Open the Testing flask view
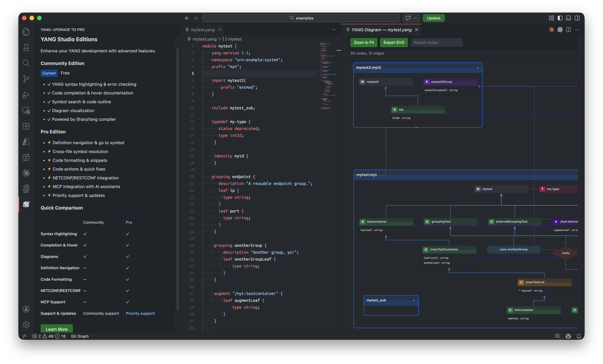Viewport: 603px width, 364px height. point(26,47)
